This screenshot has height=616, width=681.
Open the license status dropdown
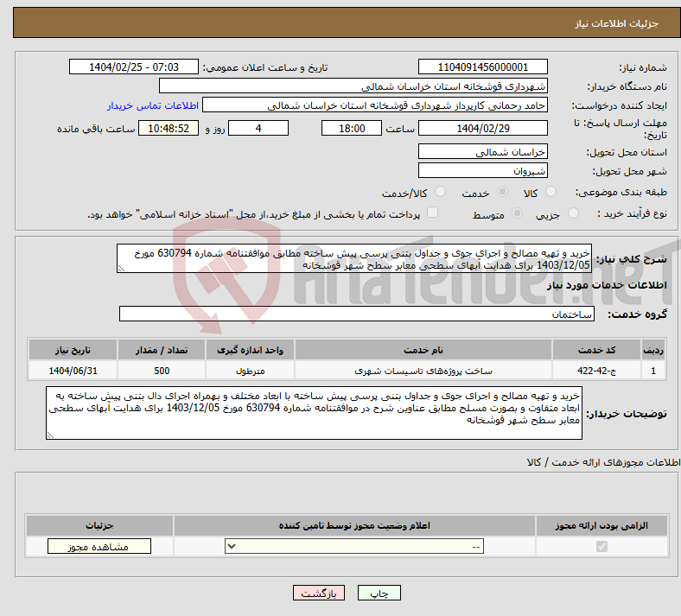point(354,546)
